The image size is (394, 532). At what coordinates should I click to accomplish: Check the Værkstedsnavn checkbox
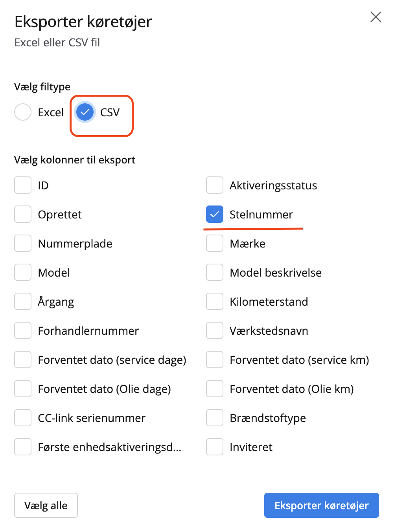214,330
